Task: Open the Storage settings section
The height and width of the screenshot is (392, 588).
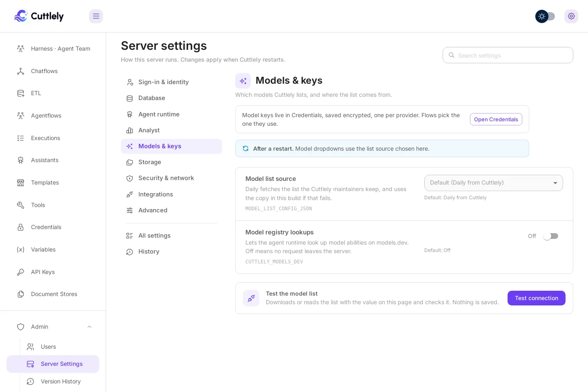Action: 171,162
